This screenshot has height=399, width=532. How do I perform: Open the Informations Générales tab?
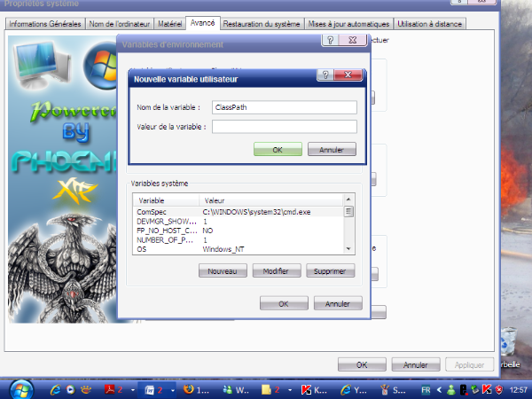tap(45, 24)
